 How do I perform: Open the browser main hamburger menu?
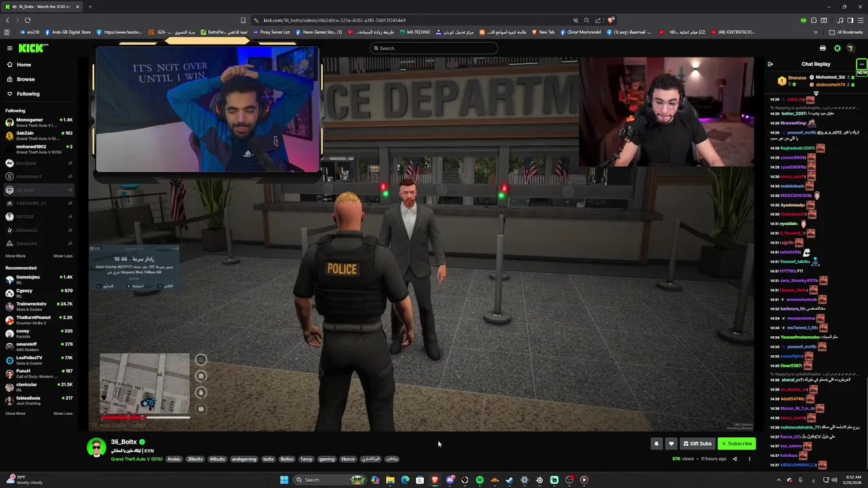point(861,20)
